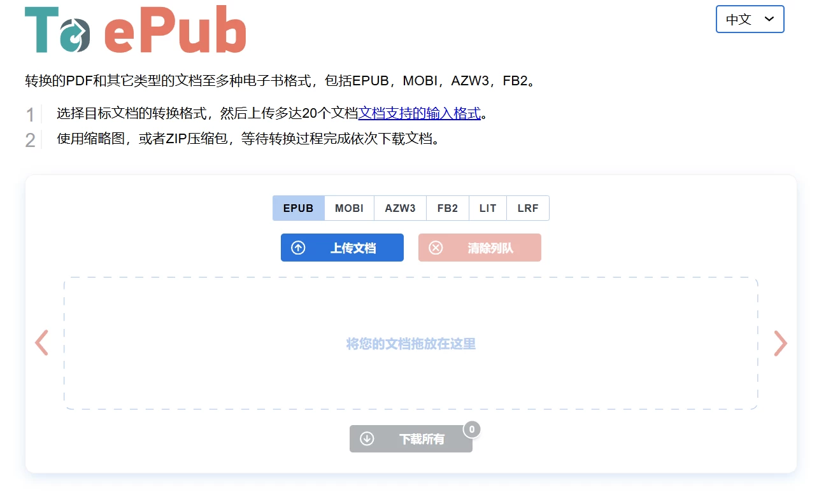
Task: Select the MOBI output format
Action: point(349,208)
